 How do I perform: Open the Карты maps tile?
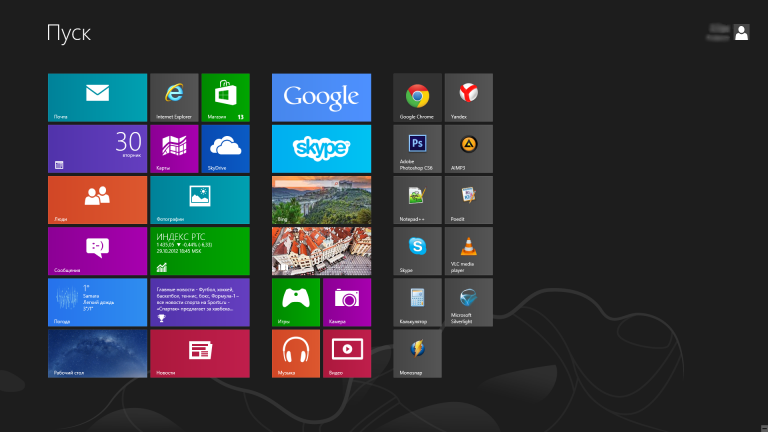pyautogui.click(x=174, y=149)
